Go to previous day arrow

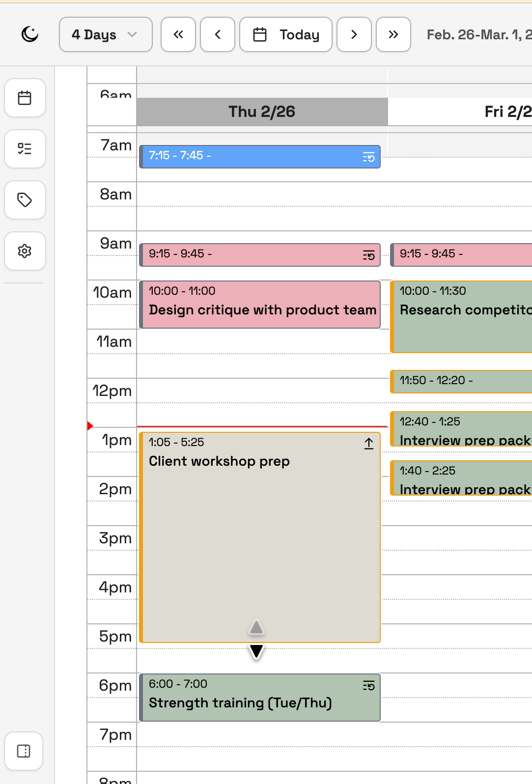(218, 34)
